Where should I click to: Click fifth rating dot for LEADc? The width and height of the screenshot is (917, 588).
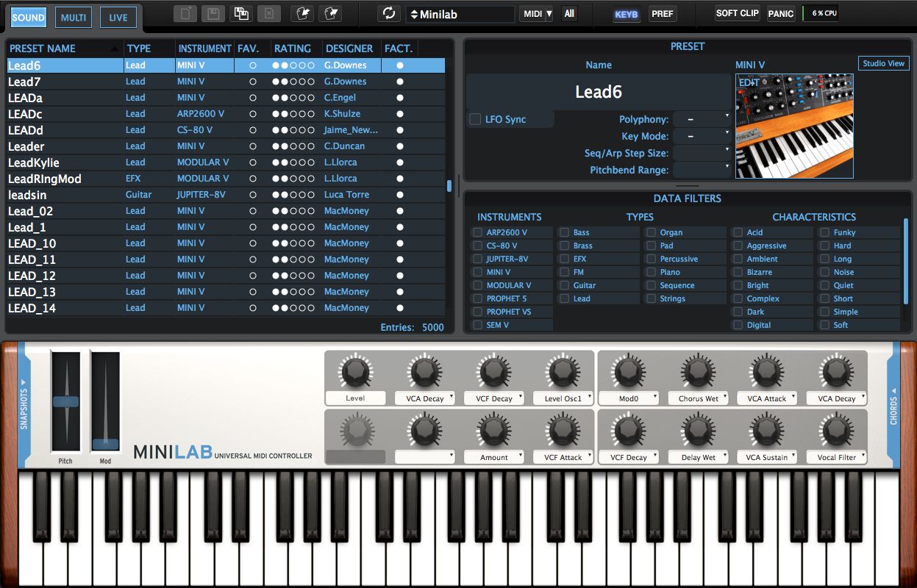pyautogui.click(x=311, y=114)
